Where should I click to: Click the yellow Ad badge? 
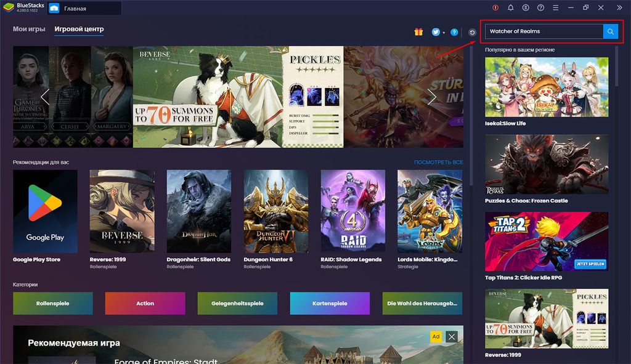pos(436,337)
